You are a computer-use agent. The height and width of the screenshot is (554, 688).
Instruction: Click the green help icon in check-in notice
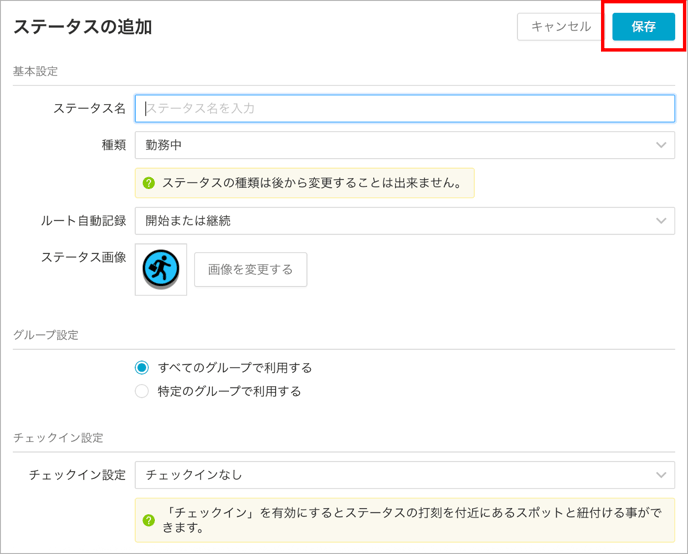149,520
